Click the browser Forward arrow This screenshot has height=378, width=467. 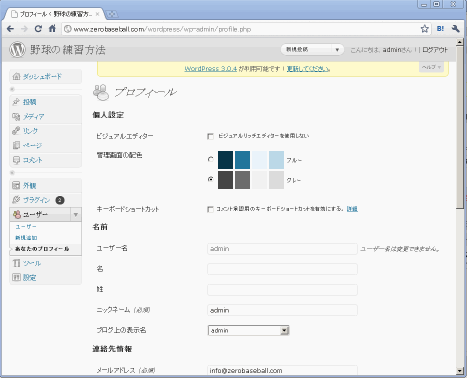coord(24,29)
